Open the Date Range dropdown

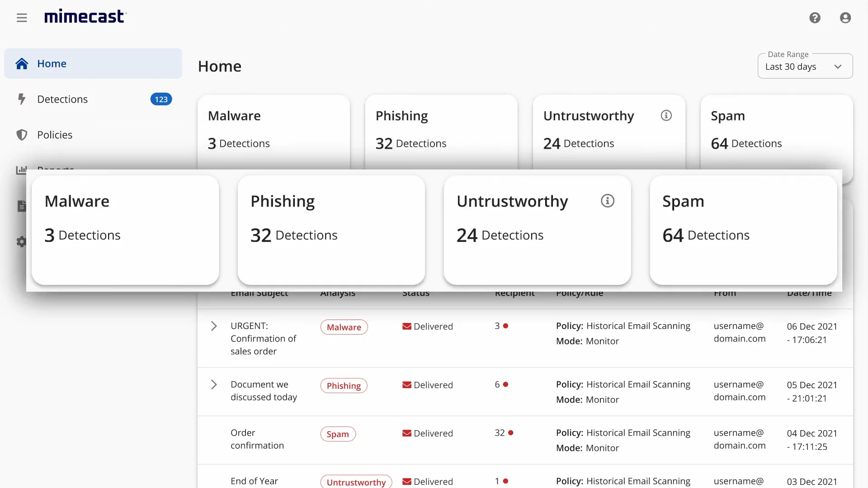(805, 66)
